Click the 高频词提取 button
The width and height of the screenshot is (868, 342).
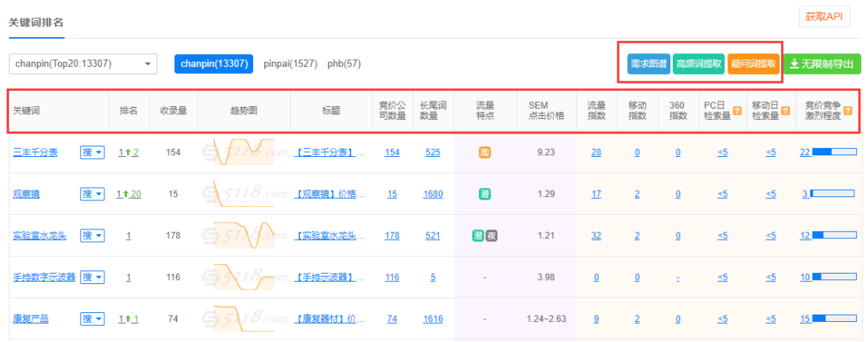point(698,64)
